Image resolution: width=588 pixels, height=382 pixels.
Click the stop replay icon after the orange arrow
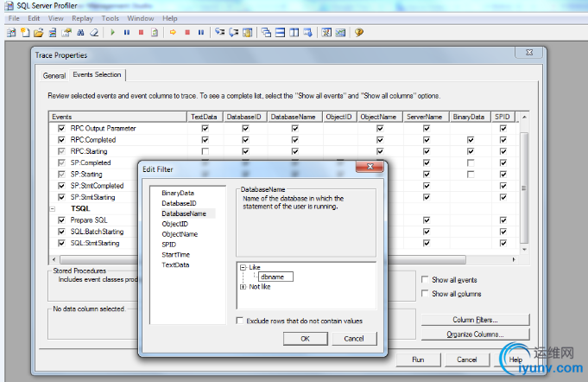(x=187, y=33)
